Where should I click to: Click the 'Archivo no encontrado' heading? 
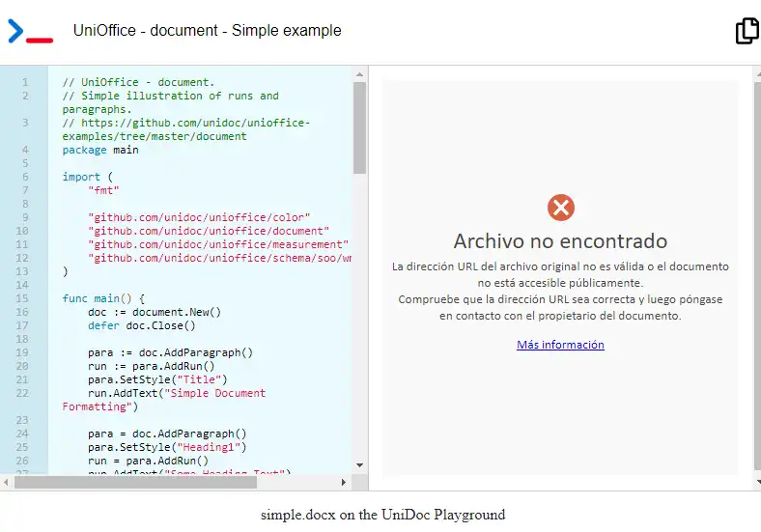coord(560,241)
